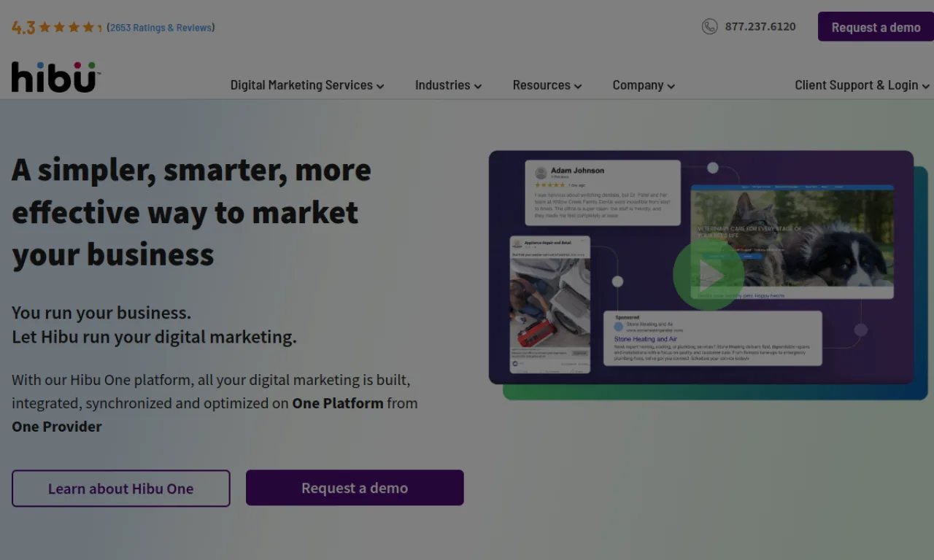934x560 pixels.
Task: Open the Client Support & Login menu
Action: click(862, 85)
